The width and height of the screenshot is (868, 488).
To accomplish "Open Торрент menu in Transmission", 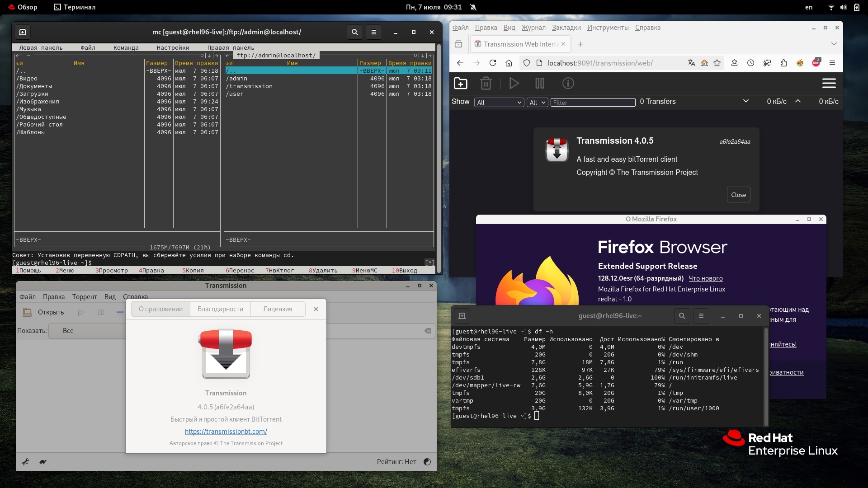I will click(x=85, y=297).
